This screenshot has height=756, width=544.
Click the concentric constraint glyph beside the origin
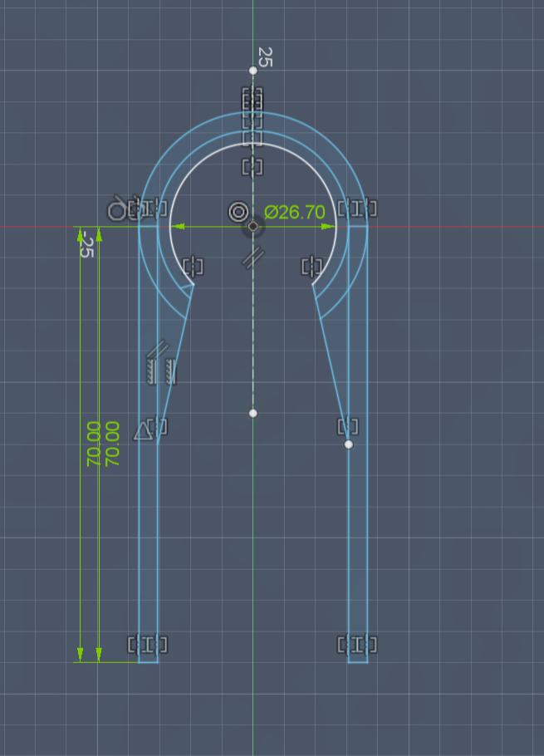pos(238,212)
